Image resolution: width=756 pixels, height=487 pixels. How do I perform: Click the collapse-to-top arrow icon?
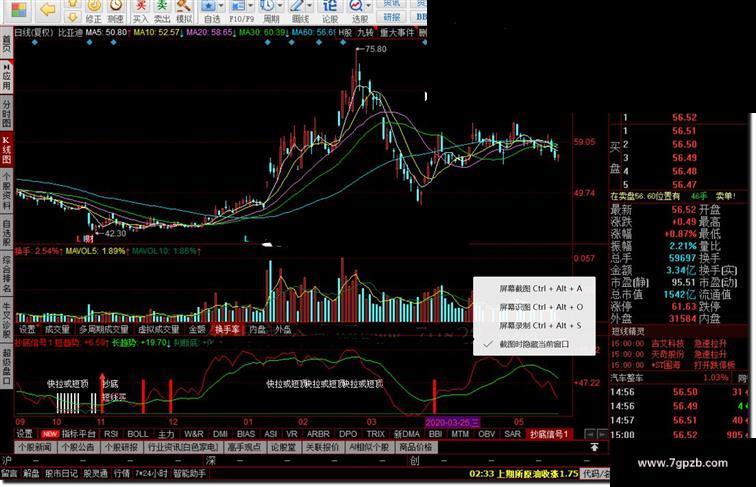pyautogui.click(x=594, y=447)
